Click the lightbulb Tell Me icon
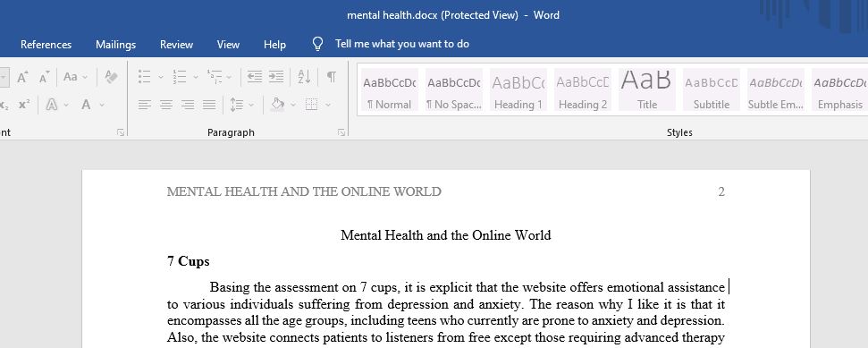This screenshot has width=868, height=348. tap(317, 45)
